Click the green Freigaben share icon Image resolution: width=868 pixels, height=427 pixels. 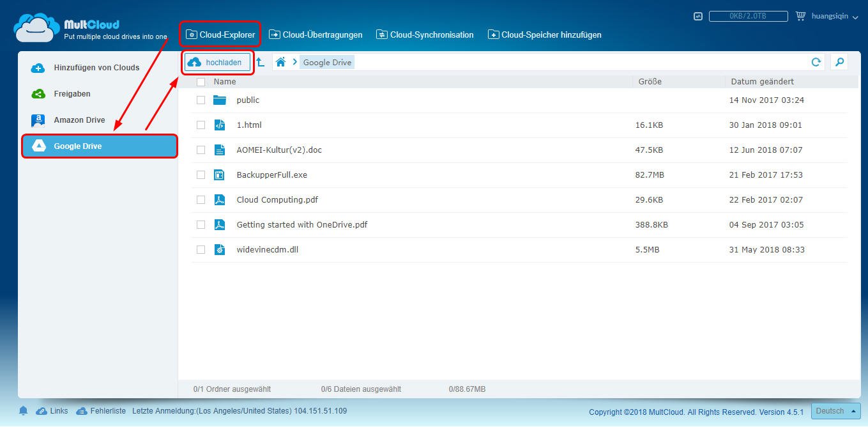coord(38,93)
